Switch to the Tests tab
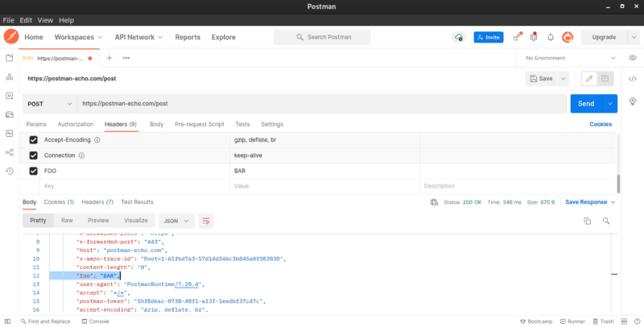Image resolution: width=644 pixels, height=327 pixels. [x=243, y=125]
